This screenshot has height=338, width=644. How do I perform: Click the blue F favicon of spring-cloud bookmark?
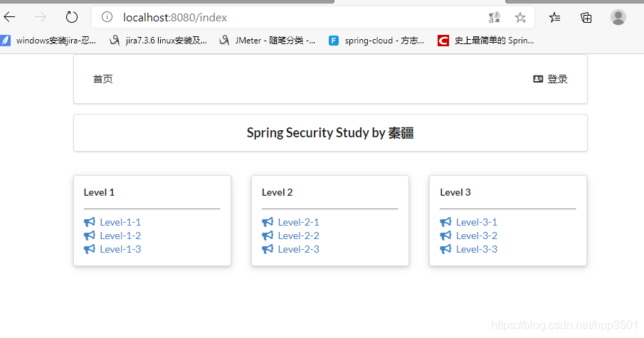(x=334, y=41)
